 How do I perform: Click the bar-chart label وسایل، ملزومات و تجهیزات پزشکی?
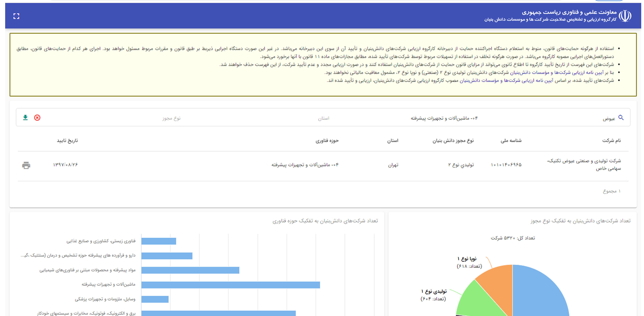pyautogui.click(x=105, y=299)
